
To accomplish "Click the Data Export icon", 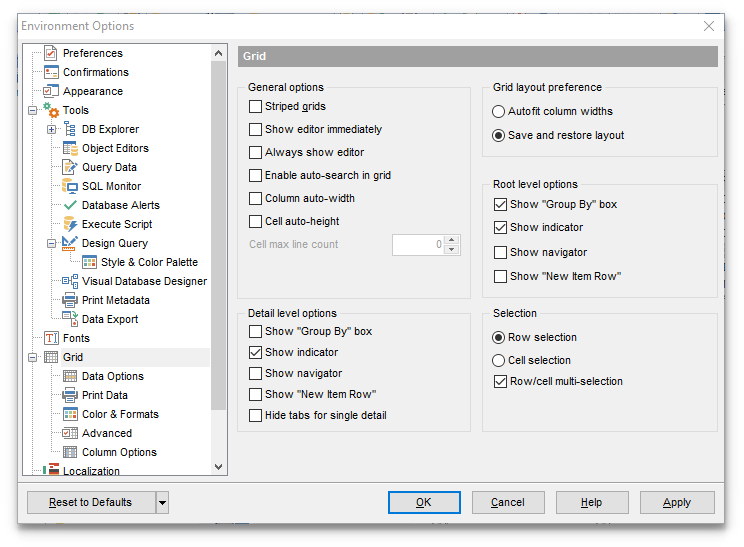I will pyautogui.click(x=70, y=319).
